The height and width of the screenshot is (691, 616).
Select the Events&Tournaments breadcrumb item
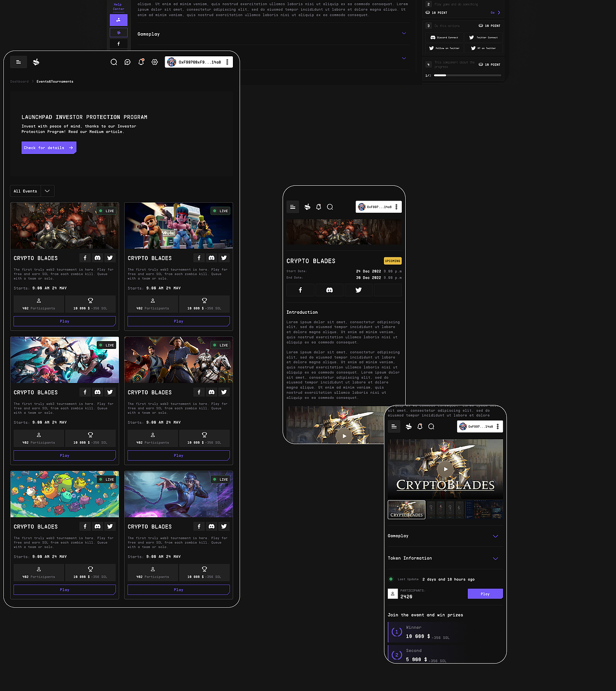(55, 81)
